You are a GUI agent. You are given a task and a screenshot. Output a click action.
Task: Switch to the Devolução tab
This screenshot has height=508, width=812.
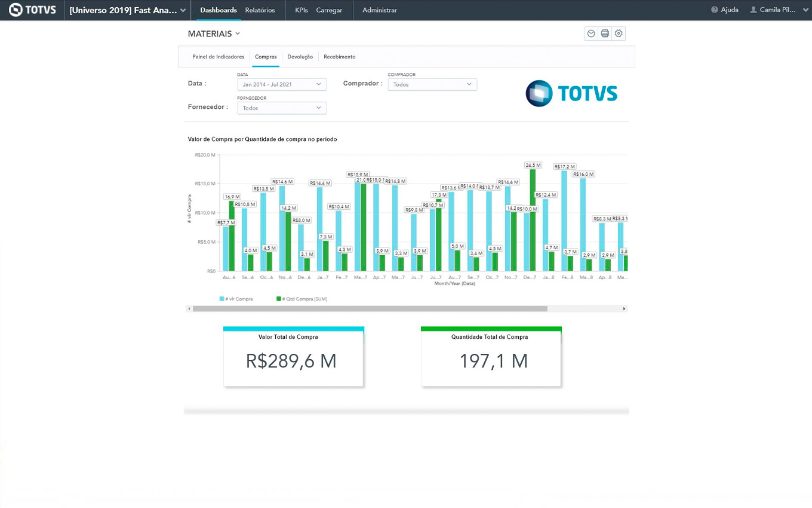point(300,57)
